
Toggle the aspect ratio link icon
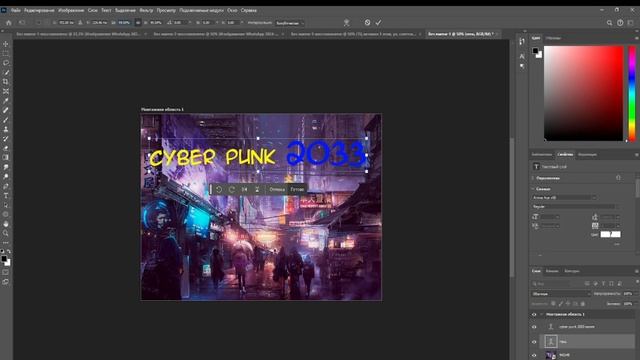click(x=138, y=23)
